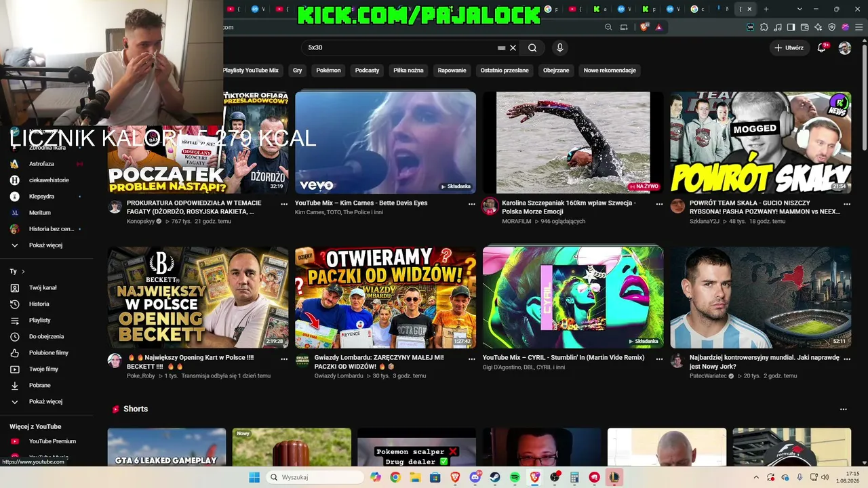Open options menu for Kim Carnes mix
Image resolution: width=868 pixels, height=488 pixels.
[472, 203]
